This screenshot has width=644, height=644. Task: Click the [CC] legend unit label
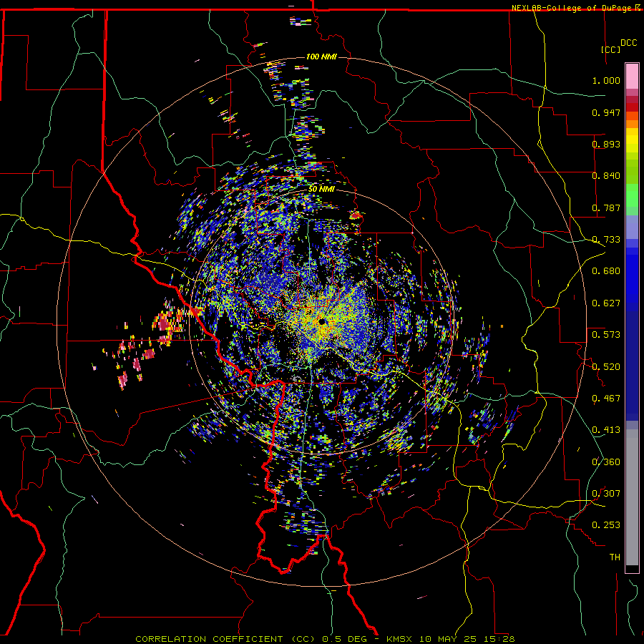tap(611, 49)
